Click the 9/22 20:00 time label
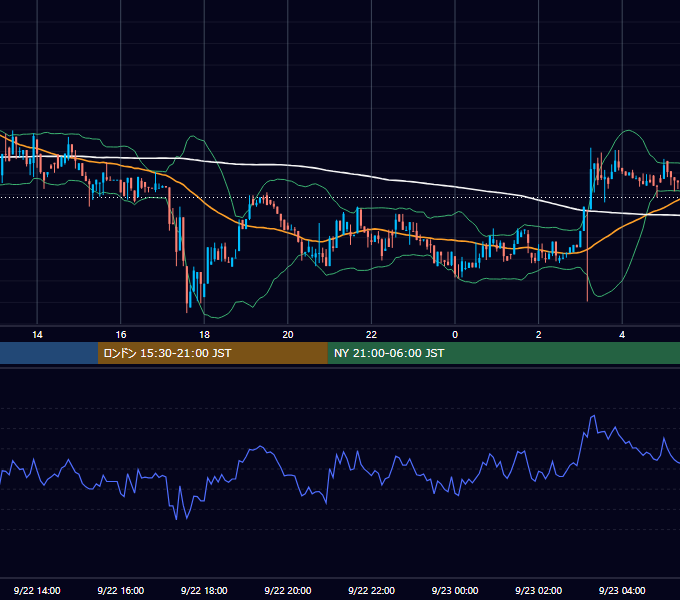 coord(288,590)
